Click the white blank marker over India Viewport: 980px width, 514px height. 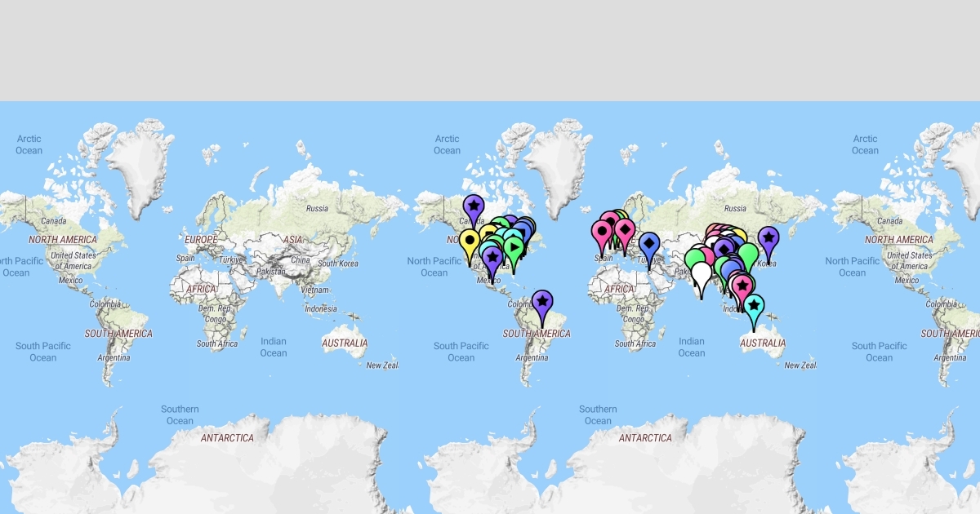(x=701, y=273)
